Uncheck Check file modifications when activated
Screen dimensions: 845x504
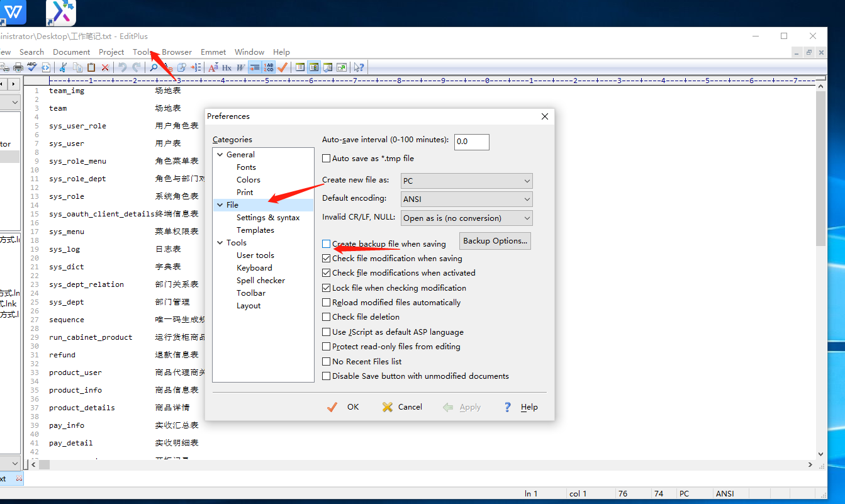click(x=326, y=272)
